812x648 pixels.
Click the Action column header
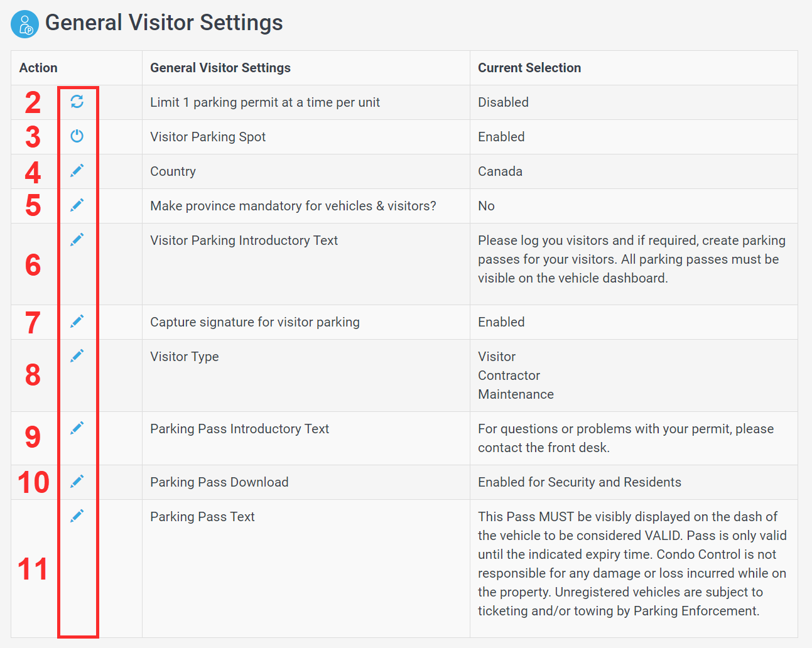point(38,68)
